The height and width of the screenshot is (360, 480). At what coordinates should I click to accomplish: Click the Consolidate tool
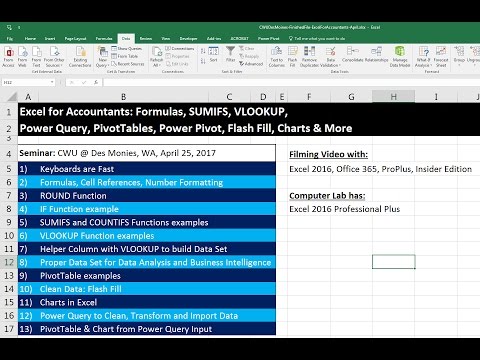[x=353, y=54]
